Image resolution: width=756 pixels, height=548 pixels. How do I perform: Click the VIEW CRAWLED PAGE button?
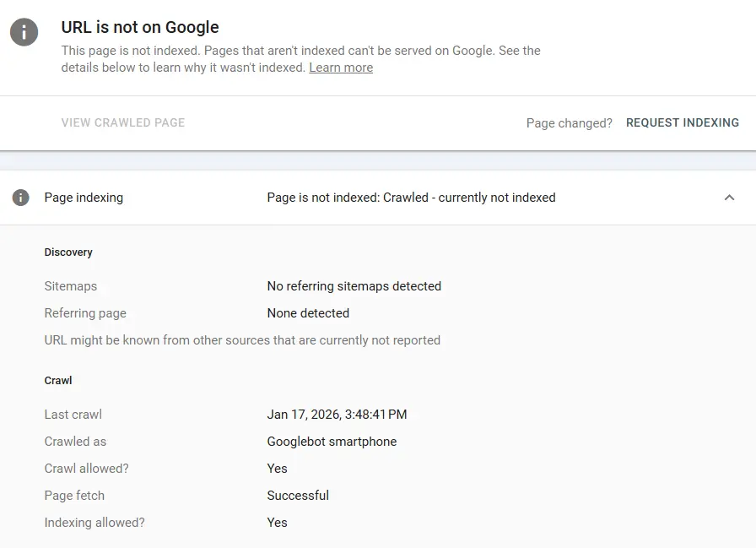click(x=123, y=122)
